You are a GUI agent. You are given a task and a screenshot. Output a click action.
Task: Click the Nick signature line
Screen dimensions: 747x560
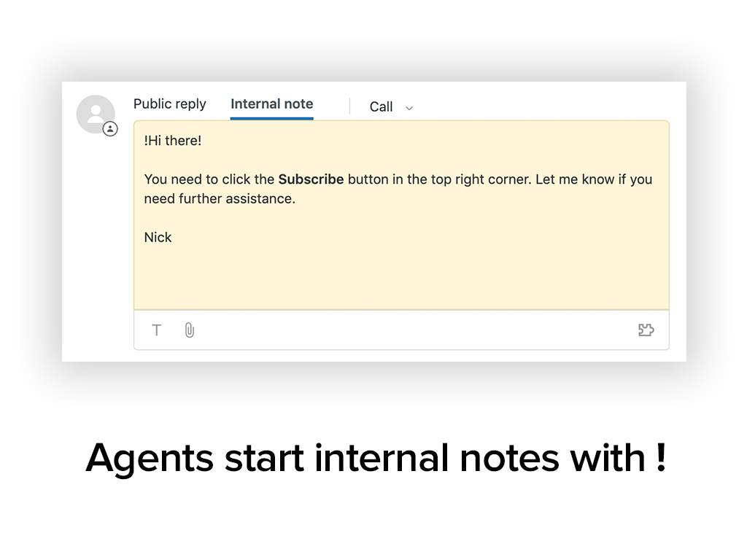point(158,238)
